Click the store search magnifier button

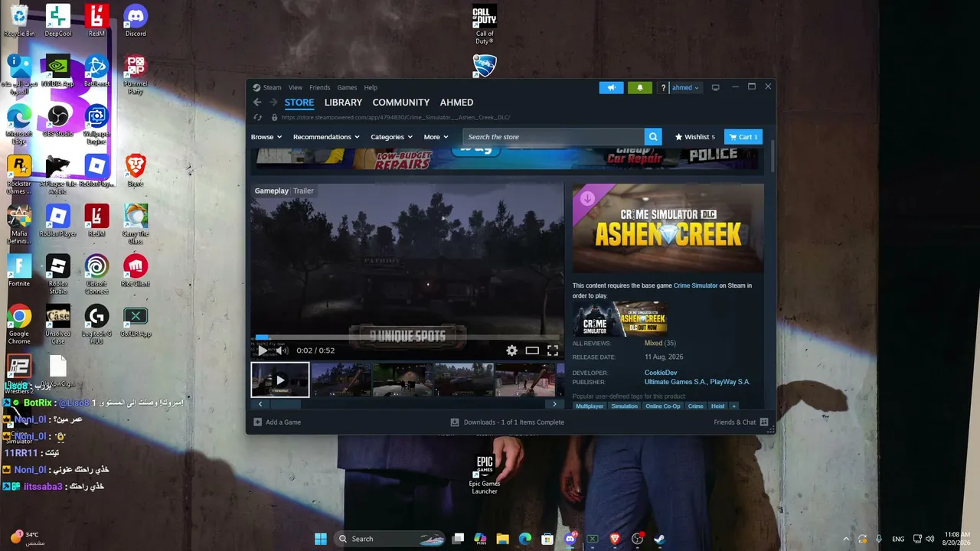653,137
